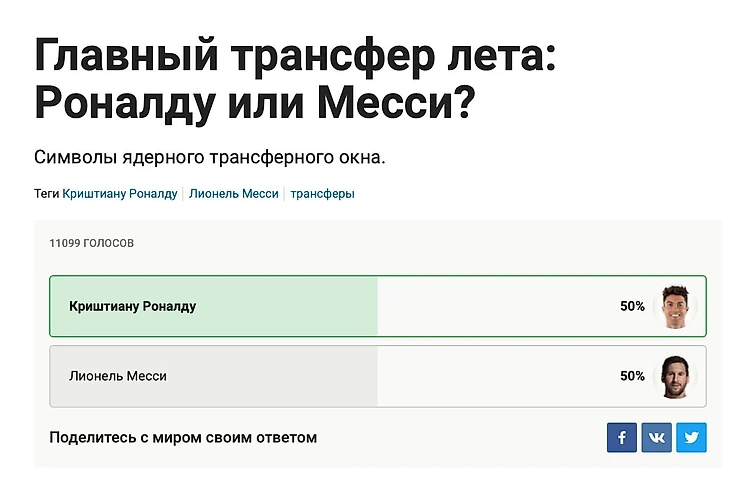Click the 'Поделитесь с миром своим ответом' text
This screenshot has width=730, height=484.
tap(183, 437)
